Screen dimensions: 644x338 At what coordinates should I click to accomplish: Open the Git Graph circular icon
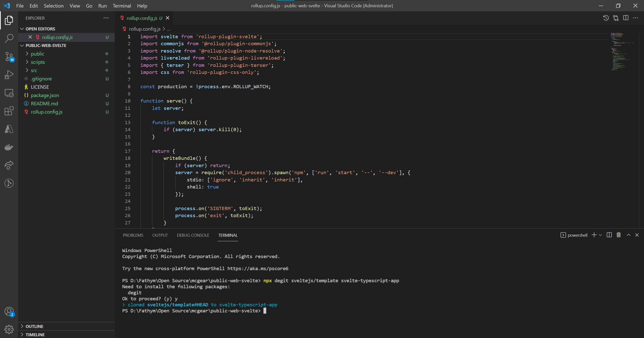(x=9, y=183)
